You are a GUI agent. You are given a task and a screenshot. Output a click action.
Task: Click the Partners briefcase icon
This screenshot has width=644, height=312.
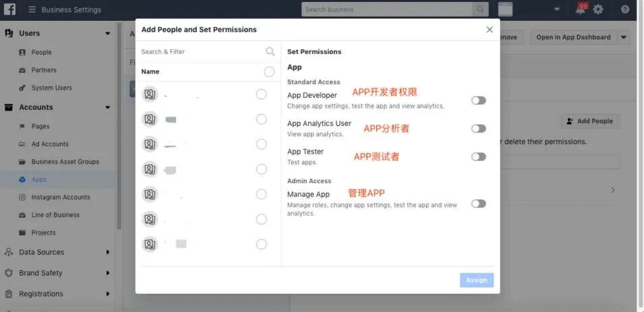coord(22,70)
